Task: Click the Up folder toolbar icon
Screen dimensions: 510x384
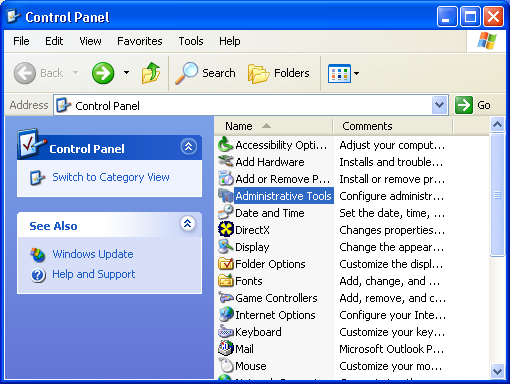Action: tap(151, 73)
